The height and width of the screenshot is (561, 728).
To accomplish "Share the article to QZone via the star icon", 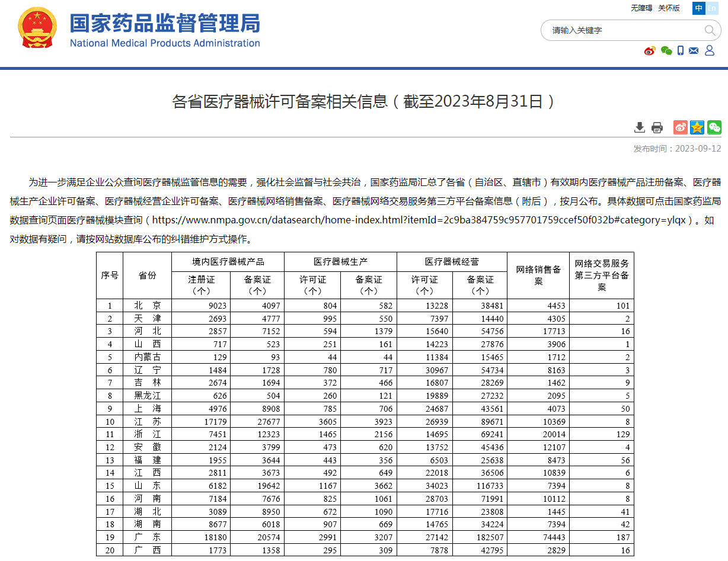I will [697, 127].
